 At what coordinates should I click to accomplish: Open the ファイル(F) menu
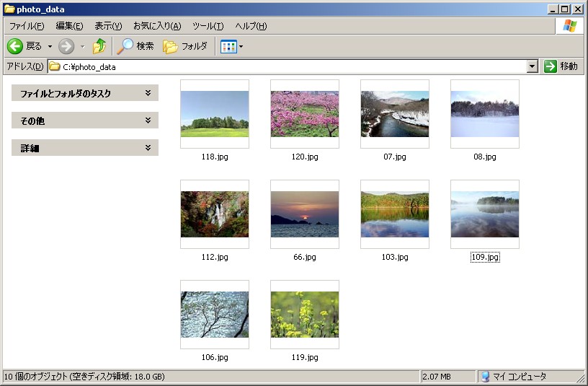pyautogui.click(x=27, y=26)
